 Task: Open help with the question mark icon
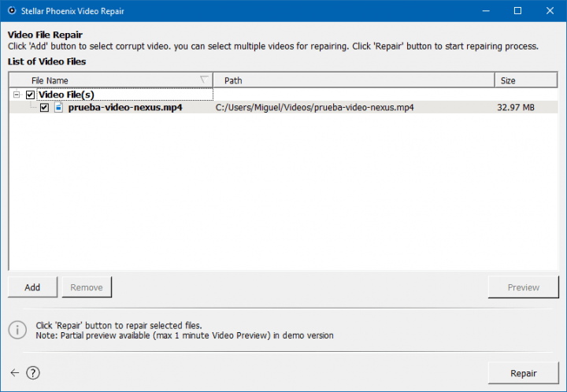coord(33,373)
